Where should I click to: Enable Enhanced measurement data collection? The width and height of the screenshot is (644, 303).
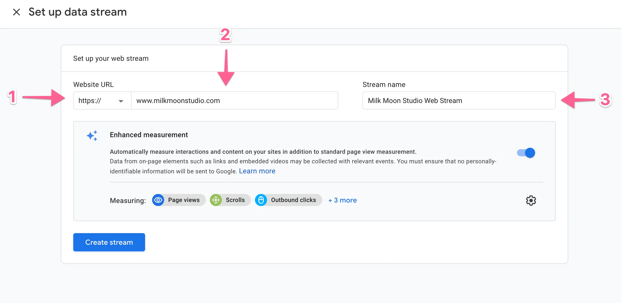(526, 153)
